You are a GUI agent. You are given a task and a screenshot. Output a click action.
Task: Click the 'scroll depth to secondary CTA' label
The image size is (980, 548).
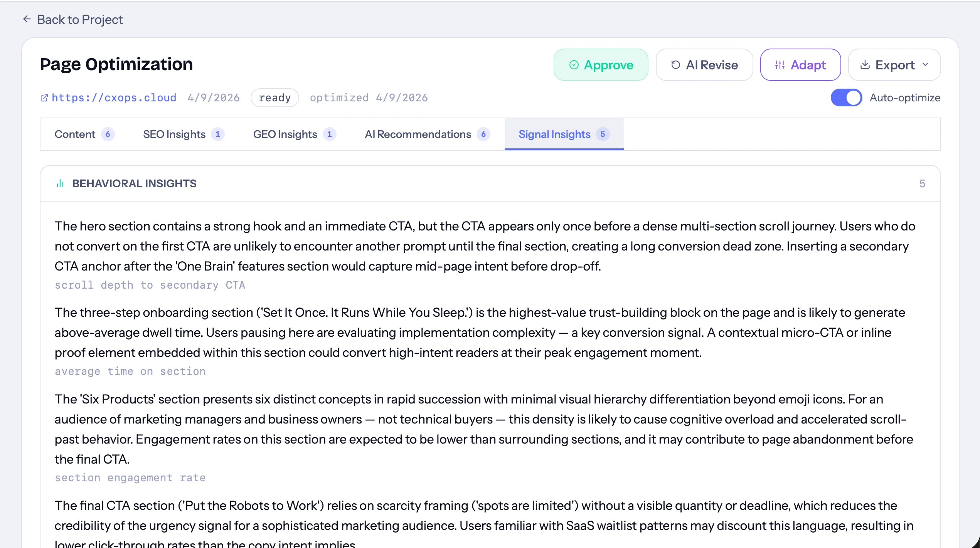[x=150, y=285]
